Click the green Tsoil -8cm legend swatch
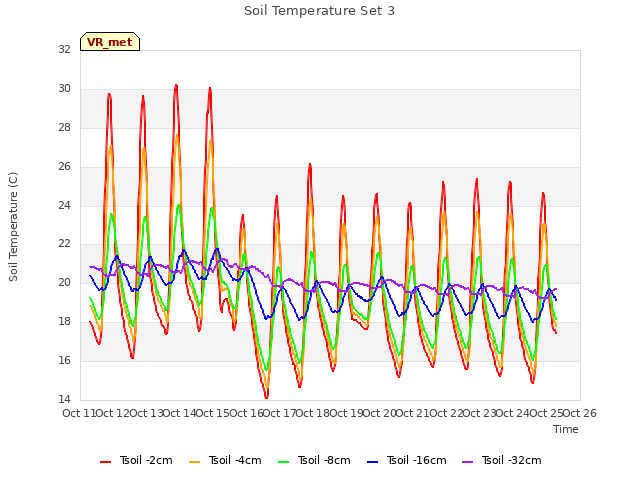Image resolution: width=640 pixels, height=480 pixels. pos(283,462)
